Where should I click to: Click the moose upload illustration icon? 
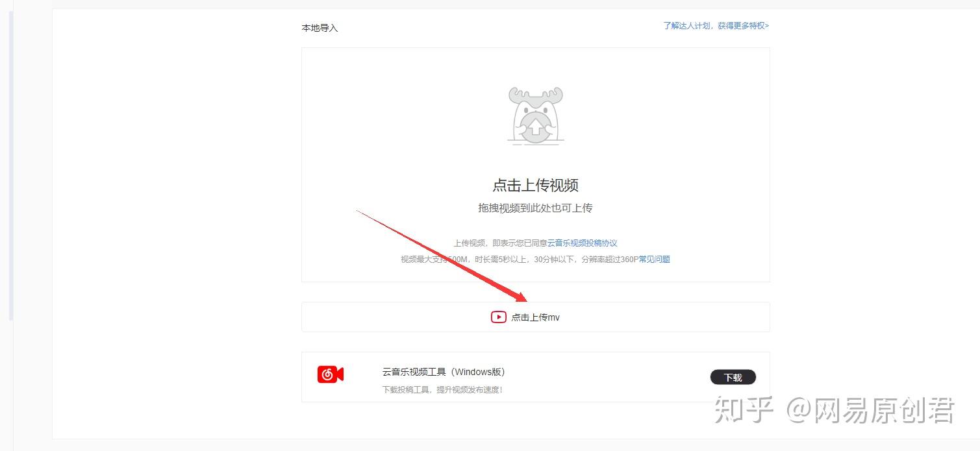(536, 116)
